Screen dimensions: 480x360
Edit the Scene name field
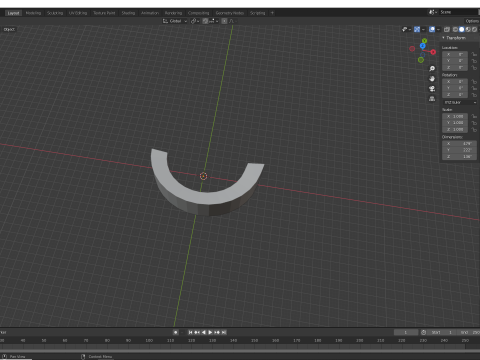[458, 12]
